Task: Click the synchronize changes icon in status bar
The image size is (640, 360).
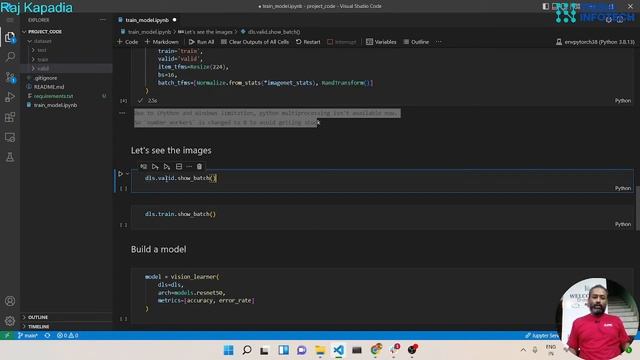Action: (47, 335)
